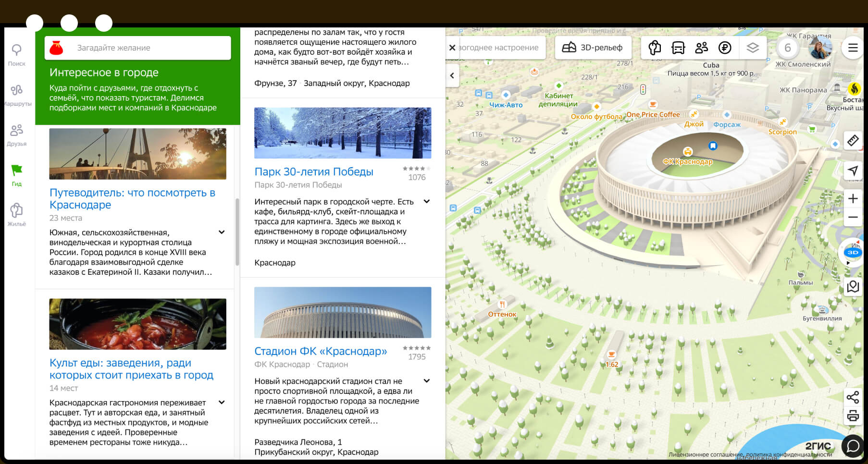868x464 pixels.
Task: Open the Культ еды collection link
Action: tap(131, 369)
